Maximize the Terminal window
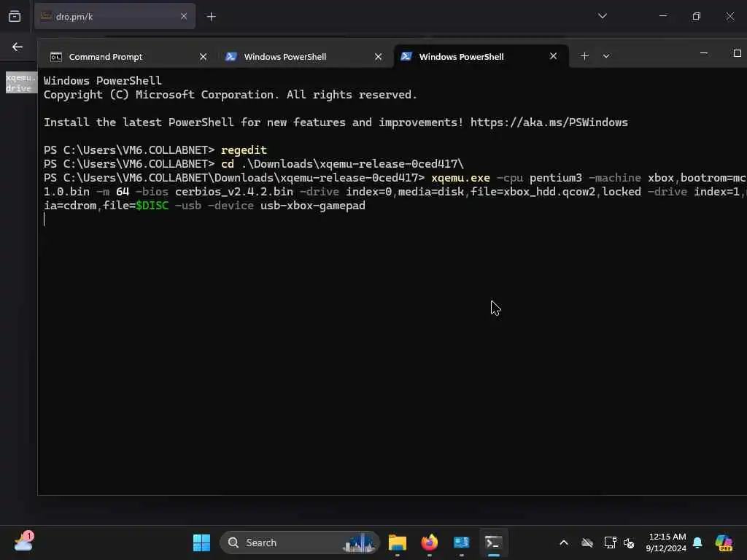Image resolution: width=747 pixels, height=560 pixels. coord(737,52)
